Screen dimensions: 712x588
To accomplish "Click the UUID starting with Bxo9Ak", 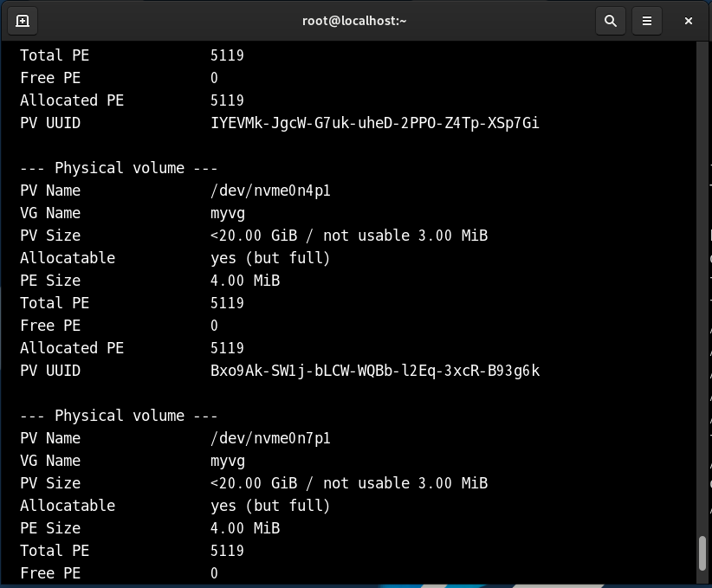I will (375, 371).
